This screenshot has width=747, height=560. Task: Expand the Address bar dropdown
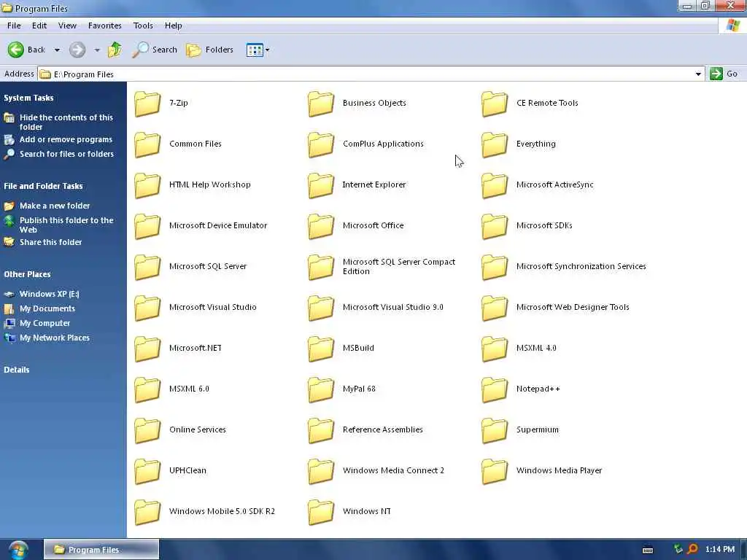tap(698, 74)
